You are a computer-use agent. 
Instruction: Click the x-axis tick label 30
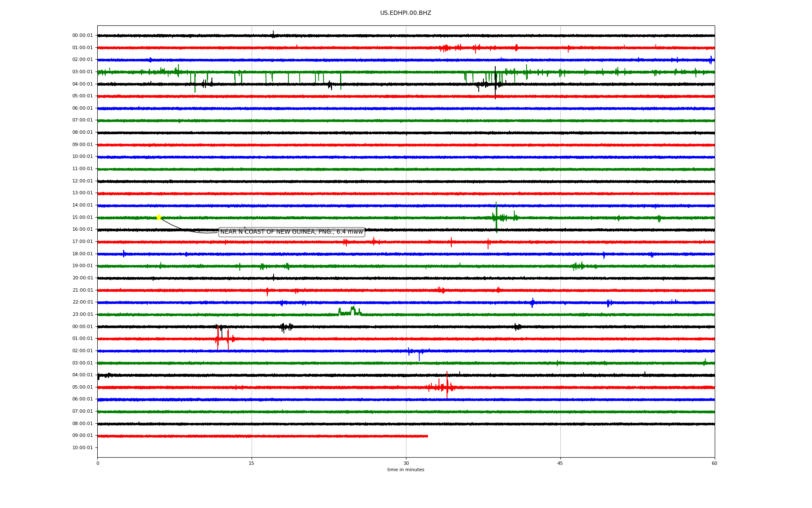click(406, 463)
